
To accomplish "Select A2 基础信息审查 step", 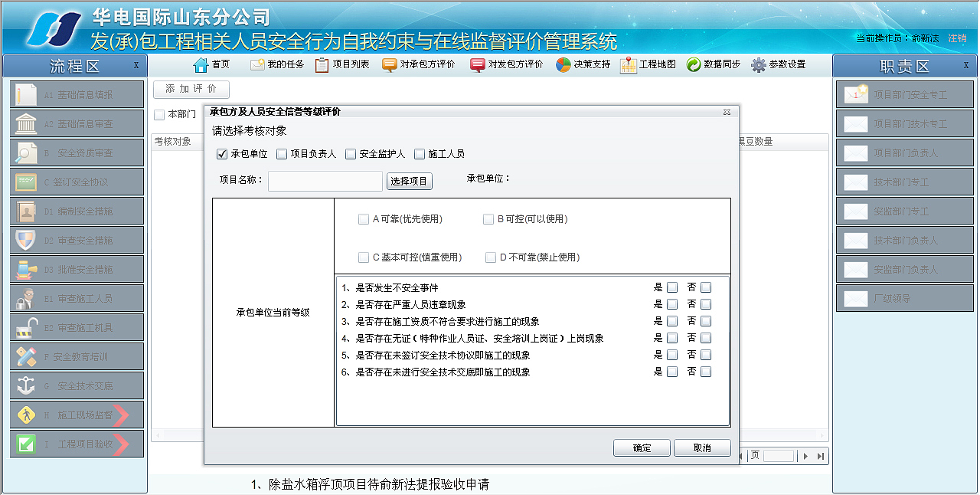I will (77, 123).
